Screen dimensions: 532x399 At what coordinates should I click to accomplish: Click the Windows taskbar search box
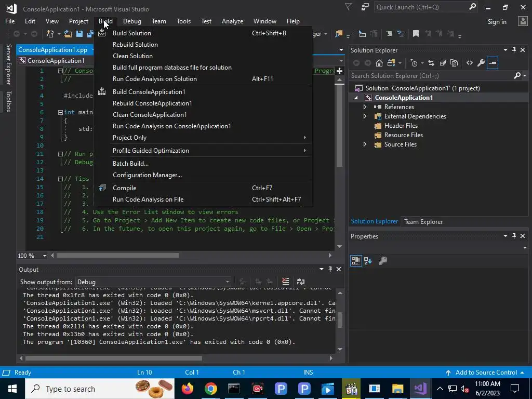100,389
